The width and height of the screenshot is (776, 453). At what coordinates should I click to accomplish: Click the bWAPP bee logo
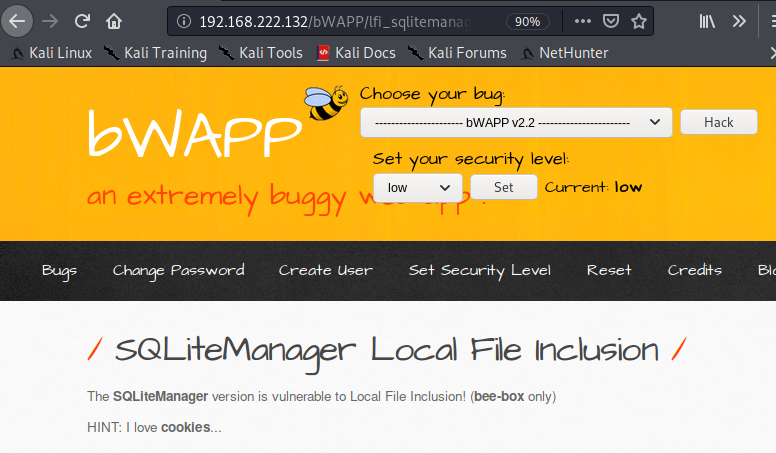[326, 102]
